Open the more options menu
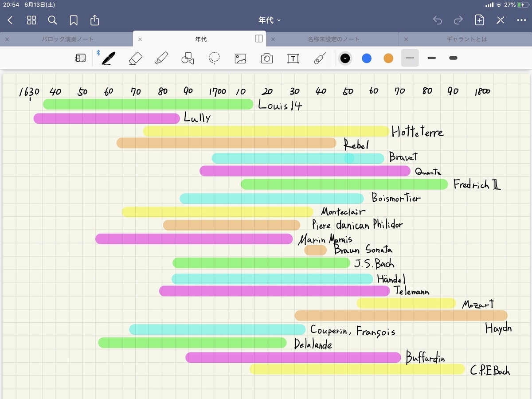Image resolution: width=532 pixels, height=399 pixels. [x=521, y=20]
